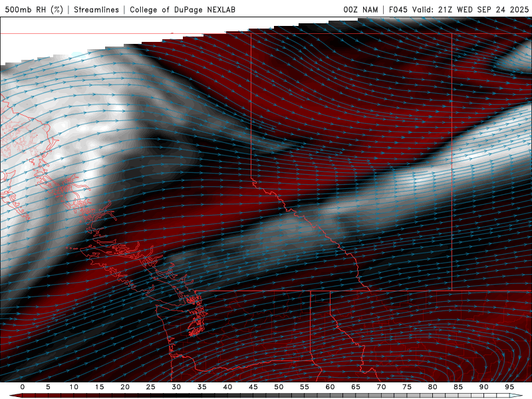532x399 pixels.
Task: Click the "80" humidity scale value
Action: tap(432, 387)
